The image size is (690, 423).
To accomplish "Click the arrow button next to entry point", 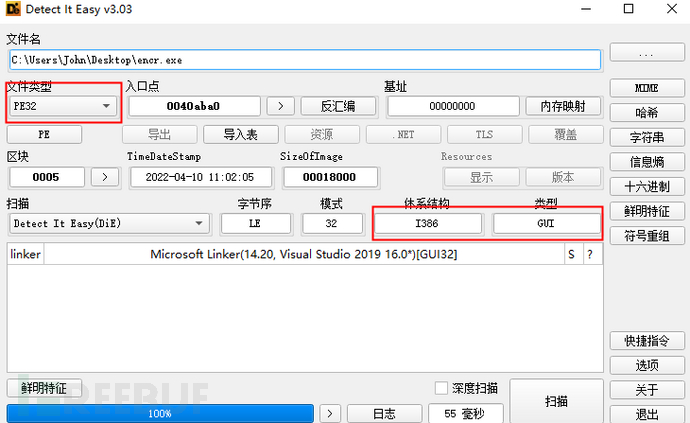I will point(281,106).
